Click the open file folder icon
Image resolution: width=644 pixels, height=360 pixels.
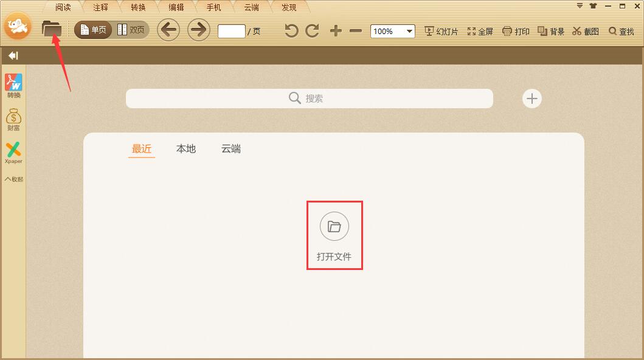click(x=52, y=29)
